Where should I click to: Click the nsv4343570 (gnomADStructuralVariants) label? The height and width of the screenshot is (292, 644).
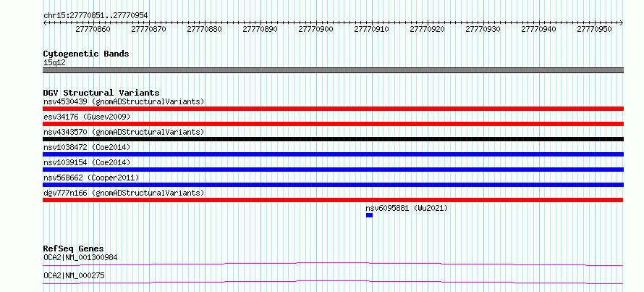(124, 132)
